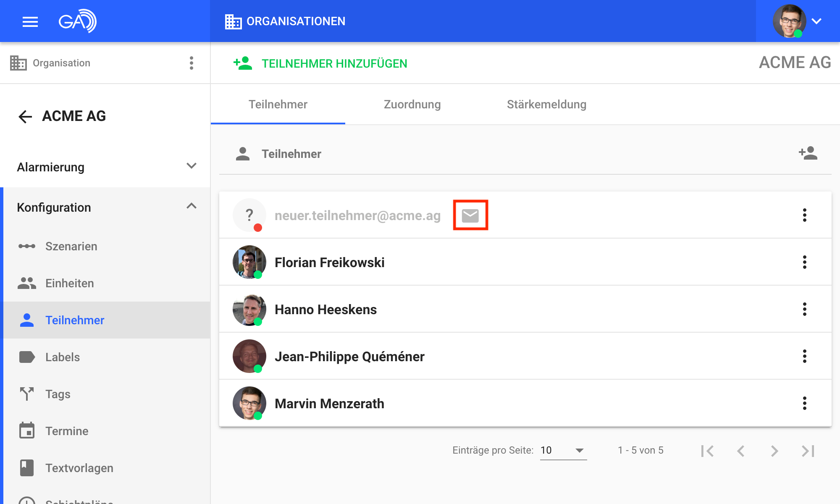Open Labels in the sidebar

click(62, 357)
